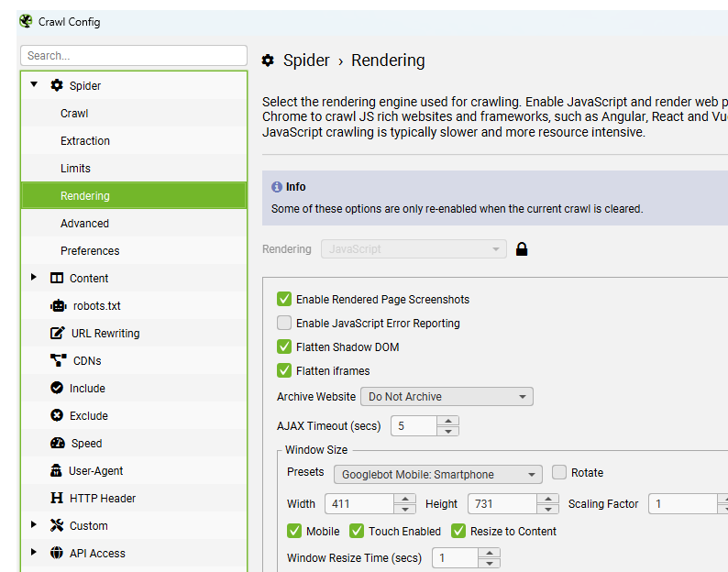This screenshot has height=572, width=728.
Task: Open the Archive Website dropdown
Action: click(x=447, y=397)
